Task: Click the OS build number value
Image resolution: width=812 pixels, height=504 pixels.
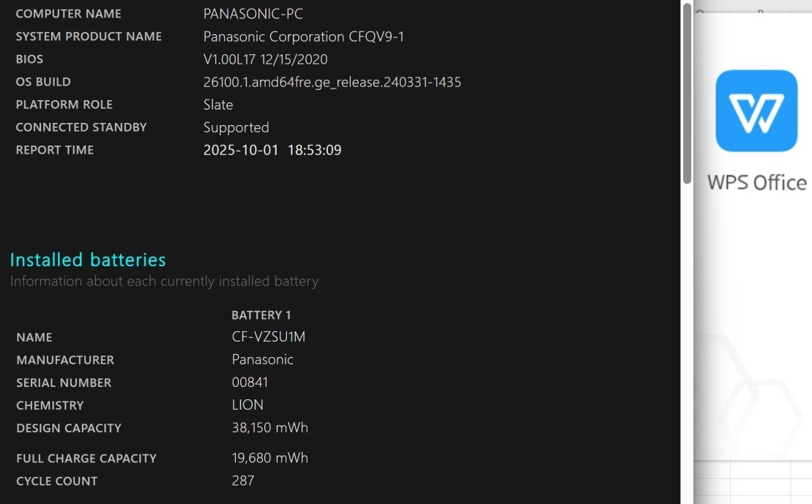Action: pyautogui.click(x=332, y=82)
